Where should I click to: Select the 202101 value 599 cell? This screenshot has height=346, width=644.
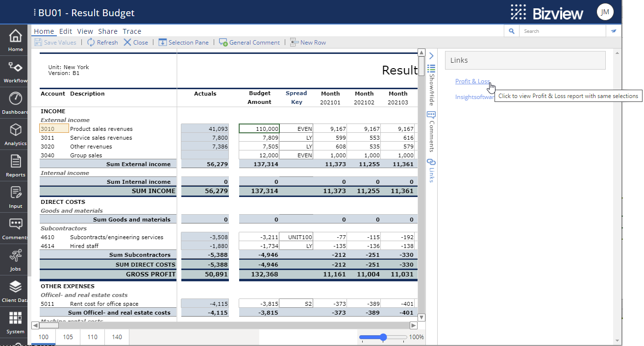click(x=330, y=138)
